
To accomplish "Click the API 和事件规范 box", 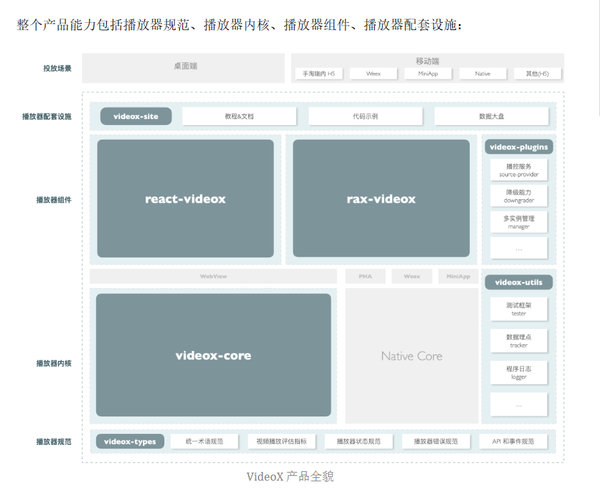I will [513, 441].
